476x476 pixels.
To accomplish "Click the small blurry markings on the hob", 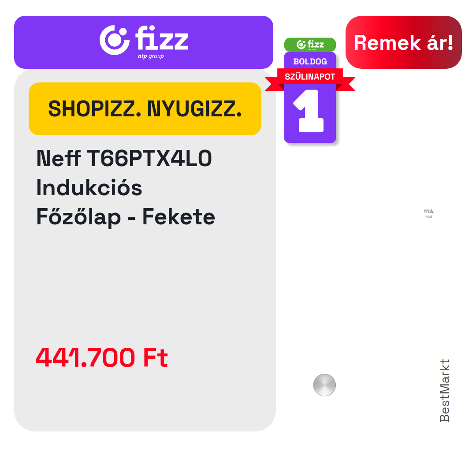I will [429, 213].
